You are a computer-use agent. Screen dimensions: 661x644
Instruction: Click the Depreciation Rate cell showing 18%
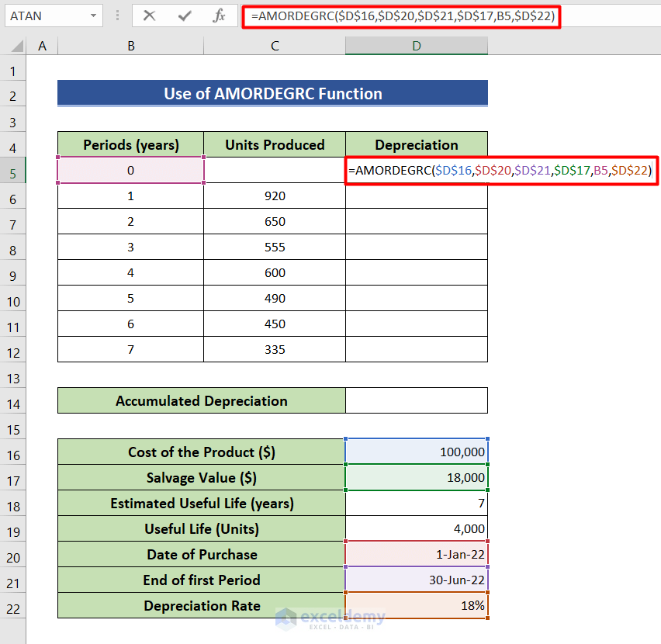point(417,606)
